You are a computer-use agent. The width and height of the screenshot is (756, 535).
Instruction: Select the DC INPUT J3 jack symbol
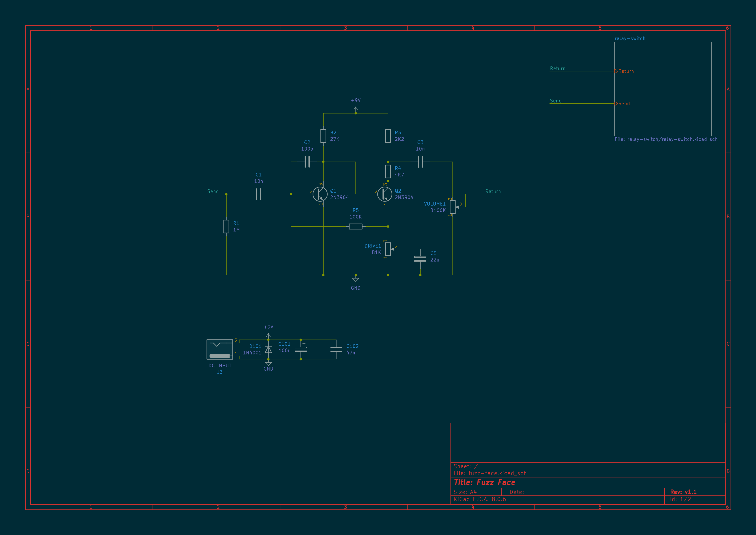coord(220,349)
